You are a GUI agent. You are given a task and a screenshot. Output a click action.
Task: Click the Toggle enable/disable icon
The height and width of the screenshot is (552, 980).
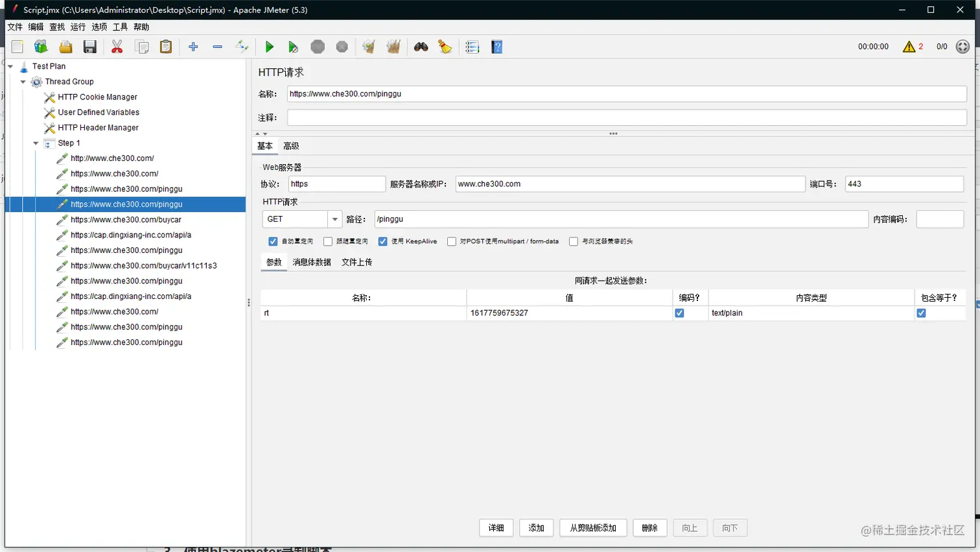point(242,47)
